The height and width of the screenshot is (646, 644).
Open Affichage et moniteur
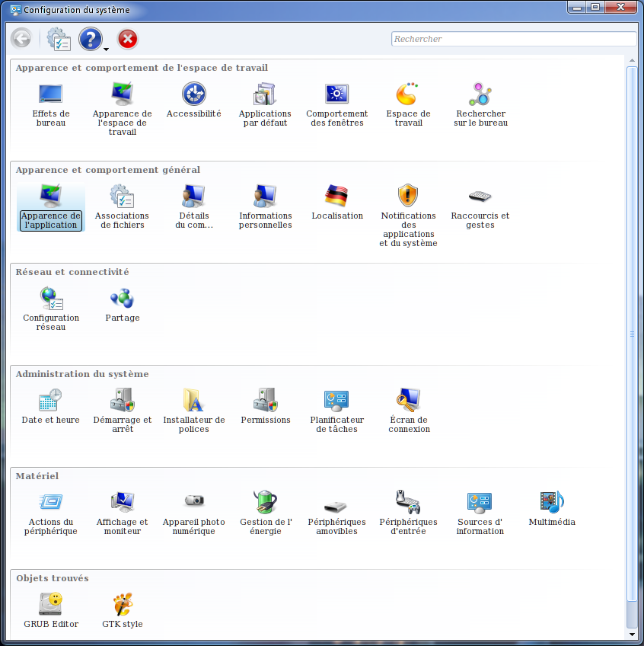123,513
